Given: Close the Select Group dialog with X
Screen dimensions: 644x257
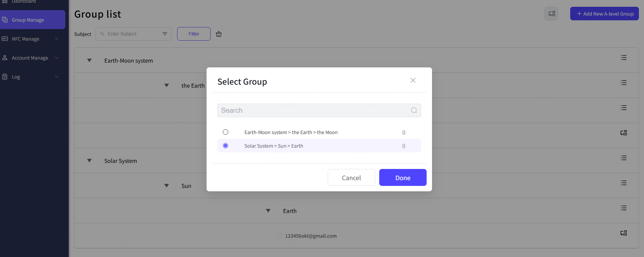Looking at the screenshot, I should pyautogui.click(x=413, y=80).
